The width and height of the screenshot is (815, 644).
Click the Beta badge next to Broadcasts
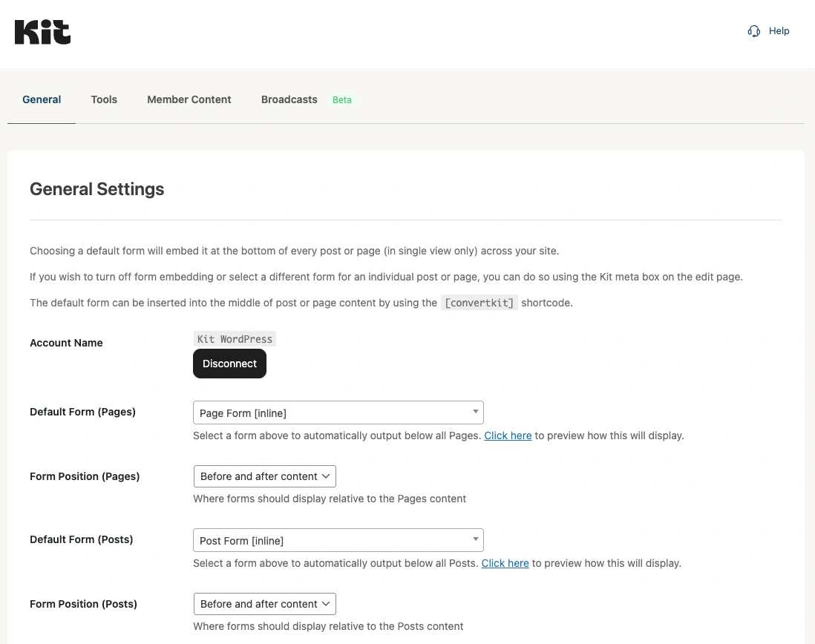point(342,99)
